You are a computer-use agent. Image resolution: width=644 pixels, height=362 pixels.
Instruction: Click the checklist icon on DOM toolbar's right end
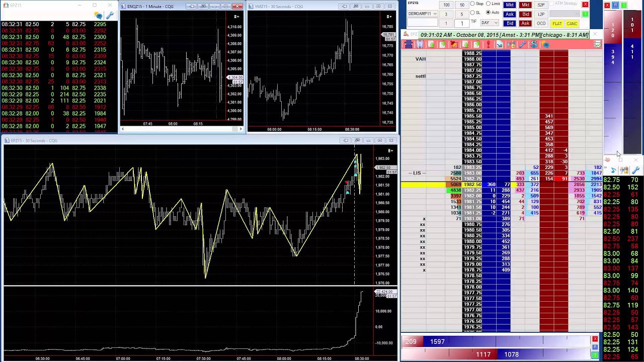click(597, 44)
